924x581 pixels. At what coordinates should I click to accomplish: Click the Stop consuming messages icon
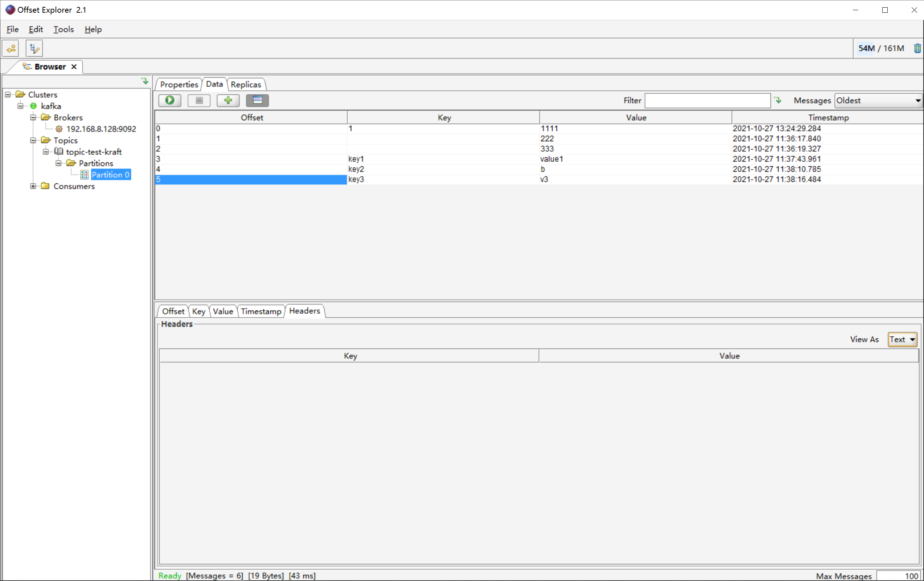click(x=200, y=100)
